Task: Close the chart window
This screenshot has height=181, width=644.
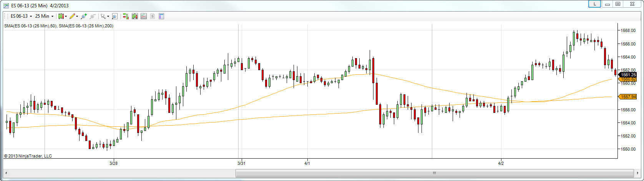Action: point(632,4)
